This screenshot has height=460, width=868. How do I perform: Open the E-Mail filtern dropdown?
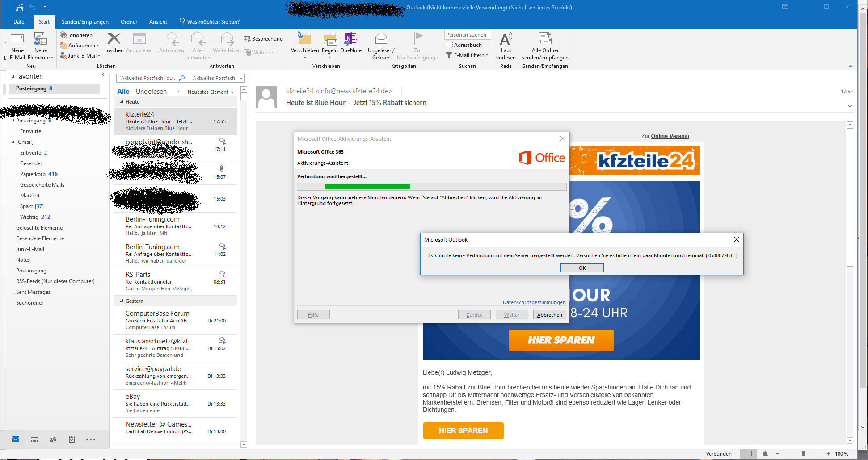(467, 55)
